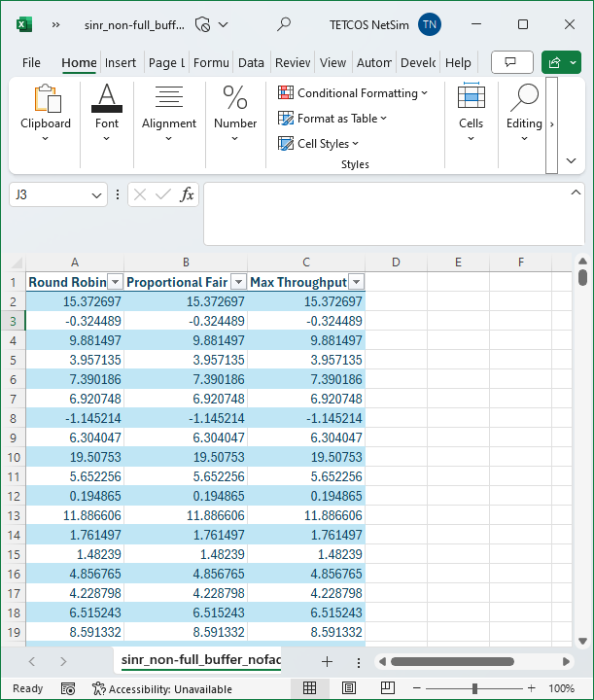Open the Name Box dropdown arrow

[x=96, y=195]
